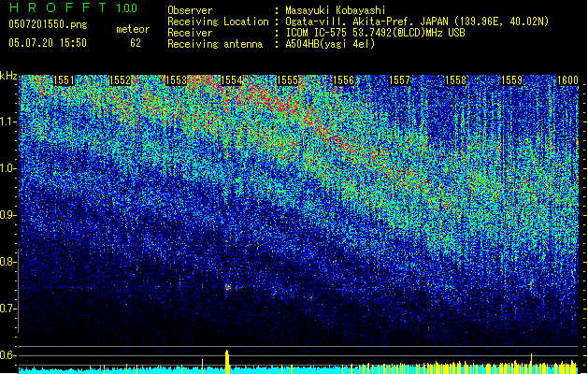
Task: Click the kHz axis unit label
Action: pos(8,76)
